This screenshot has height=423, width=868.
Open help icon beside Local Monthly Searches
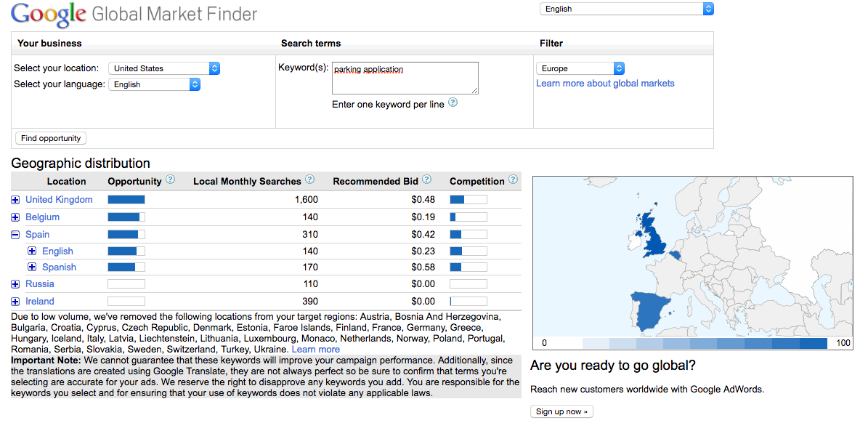click(310, 180)
